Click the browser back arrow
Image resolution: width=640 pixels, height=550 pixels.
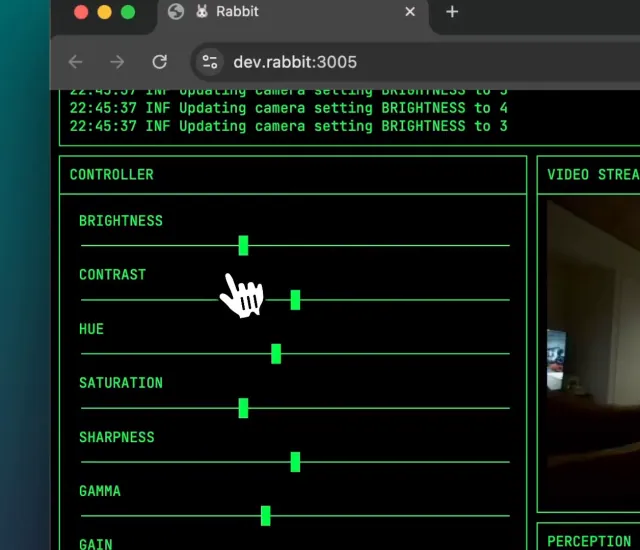[x=76, y=62]
